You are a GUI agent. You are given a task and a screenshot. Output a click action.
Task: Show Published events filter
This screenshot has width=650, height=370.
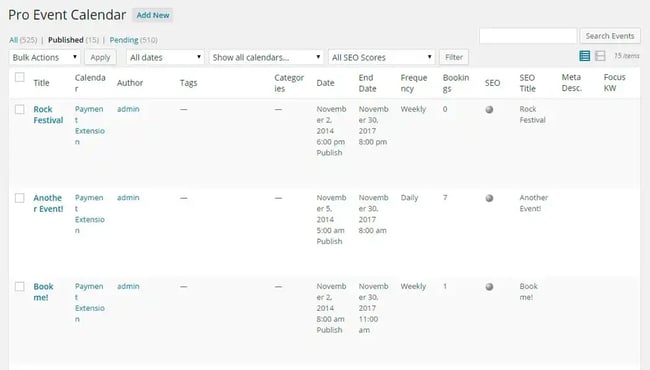tap(65, 40)
